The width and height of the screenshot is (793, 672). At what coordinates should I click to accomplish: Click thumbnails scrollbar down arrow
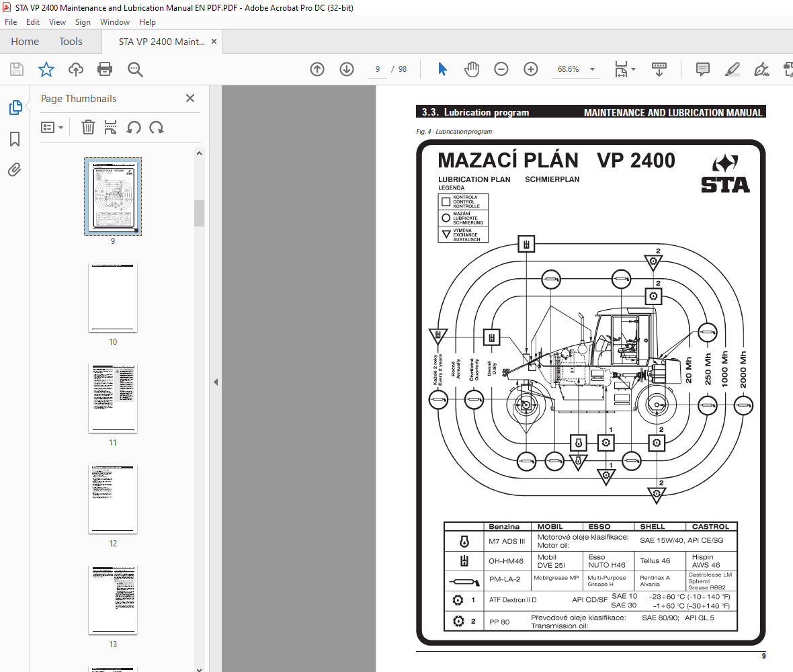click(200, 669)
